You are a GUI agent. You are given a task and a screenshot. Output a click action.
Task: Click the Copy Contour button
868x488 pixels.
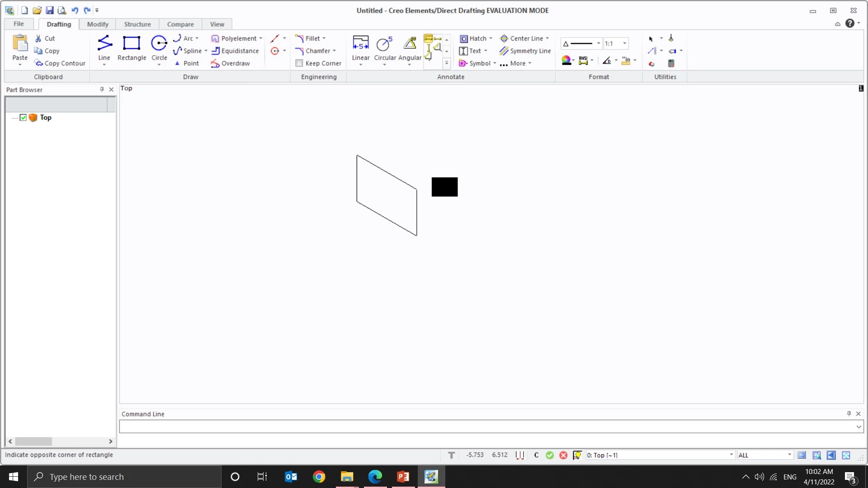(x=60, y=63)
